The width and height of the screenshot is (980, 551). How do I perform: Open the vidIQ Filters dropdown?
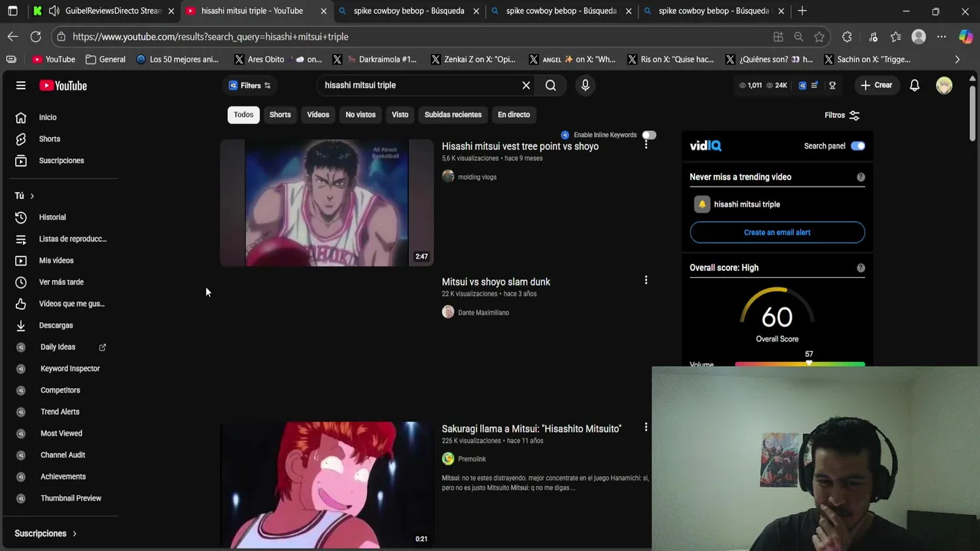point(250,86)
